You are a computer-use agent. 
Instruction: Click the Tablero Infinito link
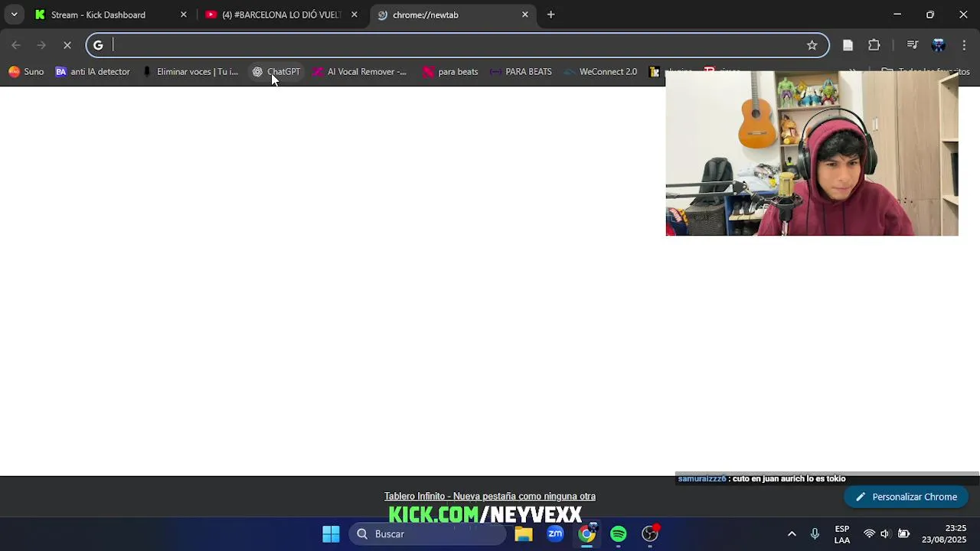tap(490, 497)
